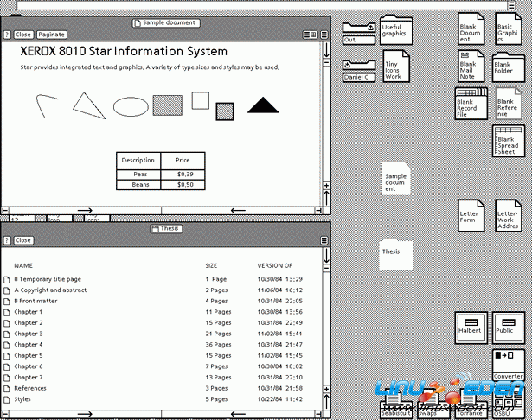Select the Converter icon
Screen dimensions: 532x420
click(509, 365)
